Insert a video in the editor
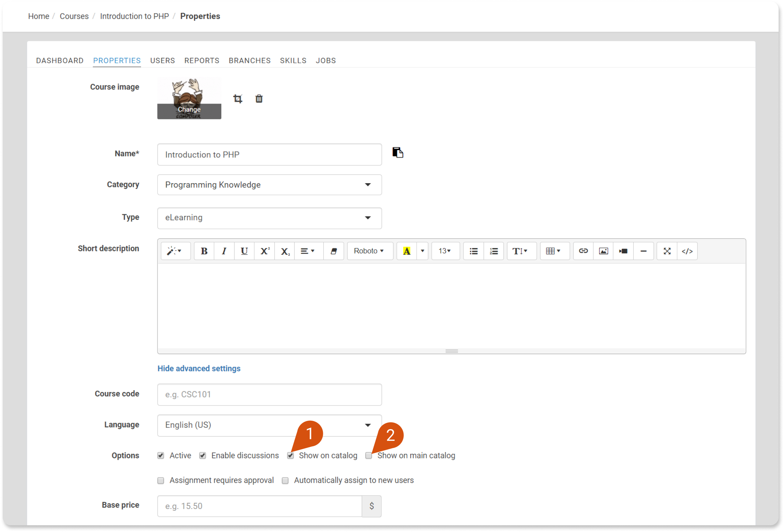This screenshot has width=784, height=532. [623, 251]
